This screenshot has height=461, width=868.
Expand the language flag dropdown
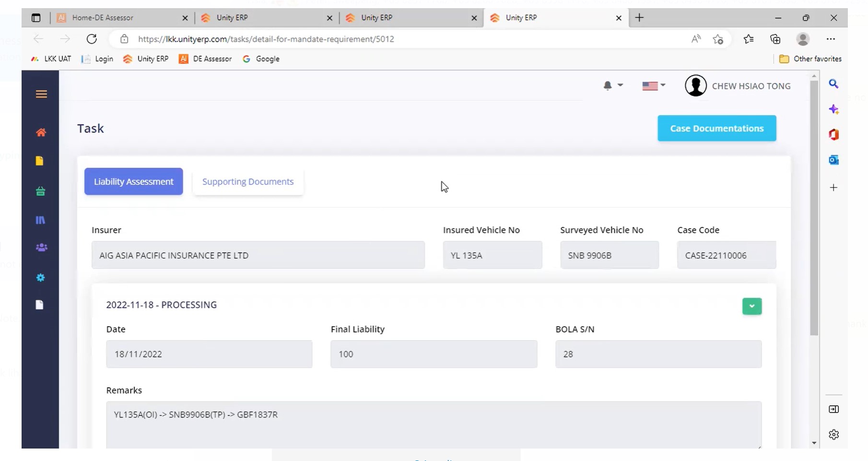pyautogui.click(x=653, y=86)
